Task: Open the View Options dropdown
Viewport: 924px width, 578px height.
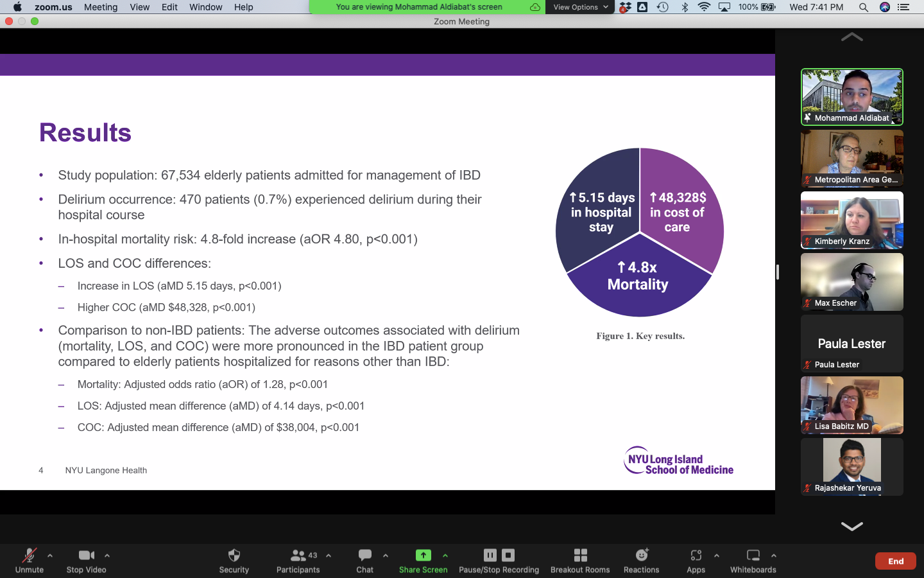Action: [580, 7]
